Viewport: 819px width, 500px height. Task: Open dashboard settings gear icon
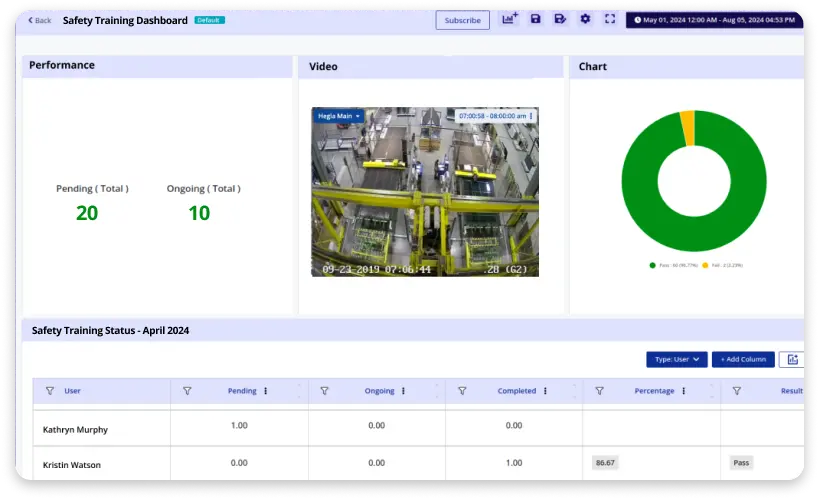(x=585, y=19)
